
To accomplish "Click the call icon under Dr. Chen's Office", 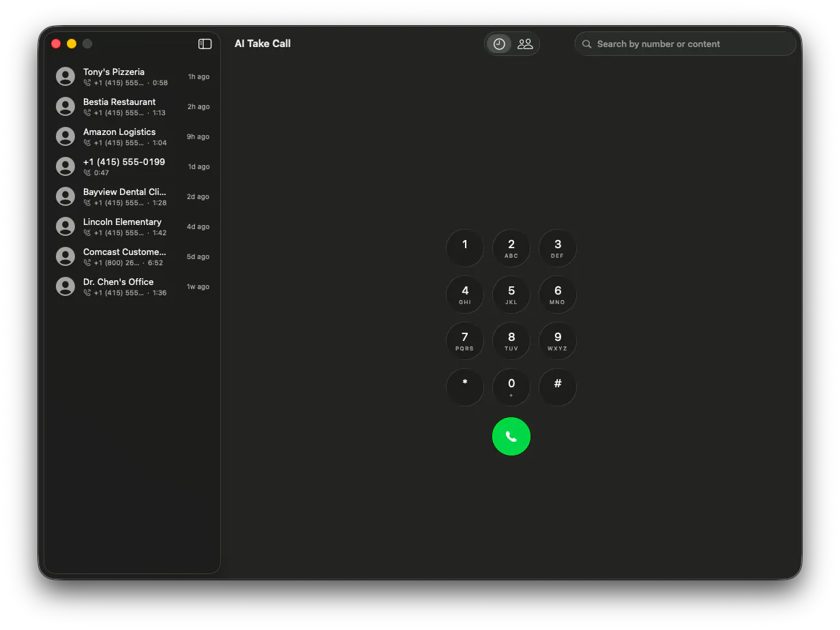I will click(87, 292).
